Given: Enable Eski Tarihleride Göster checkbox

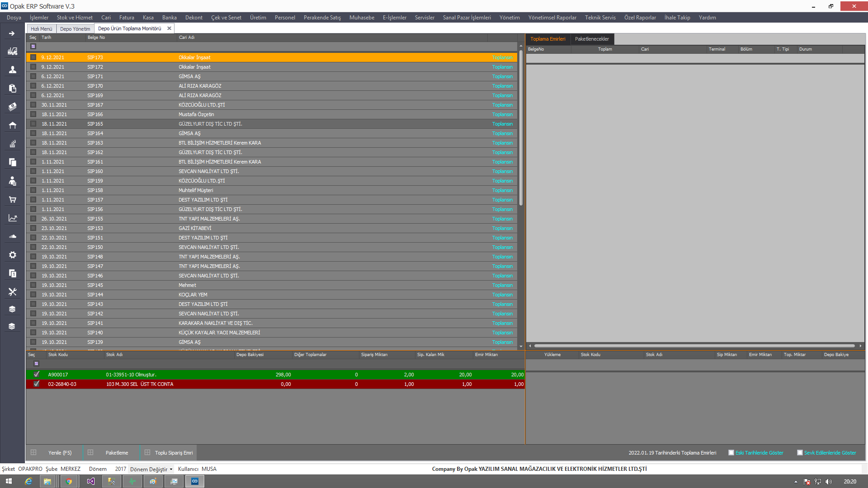Looking at the screenshot, I should 731,453.
